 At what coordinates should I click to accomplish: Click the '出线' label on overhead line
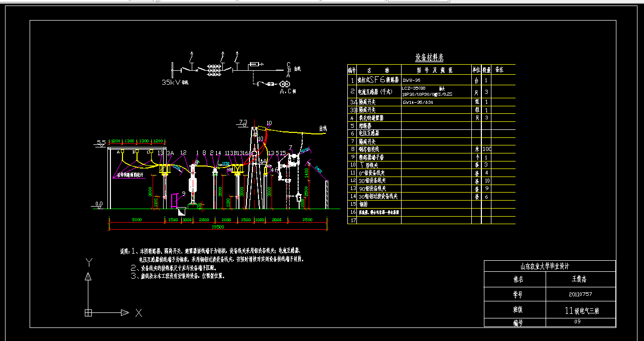[x=323, y=129]
